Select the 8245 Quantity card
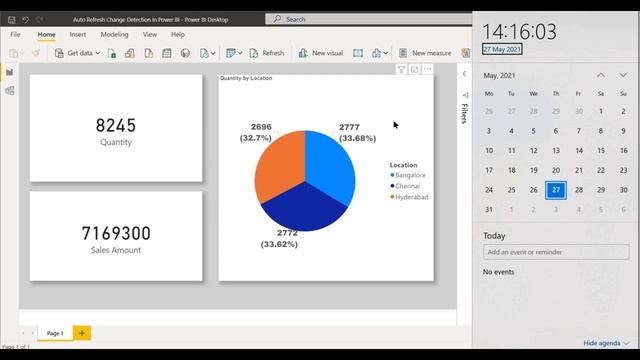The height and width of the screenshot is (360, 640). coord(116,128)
